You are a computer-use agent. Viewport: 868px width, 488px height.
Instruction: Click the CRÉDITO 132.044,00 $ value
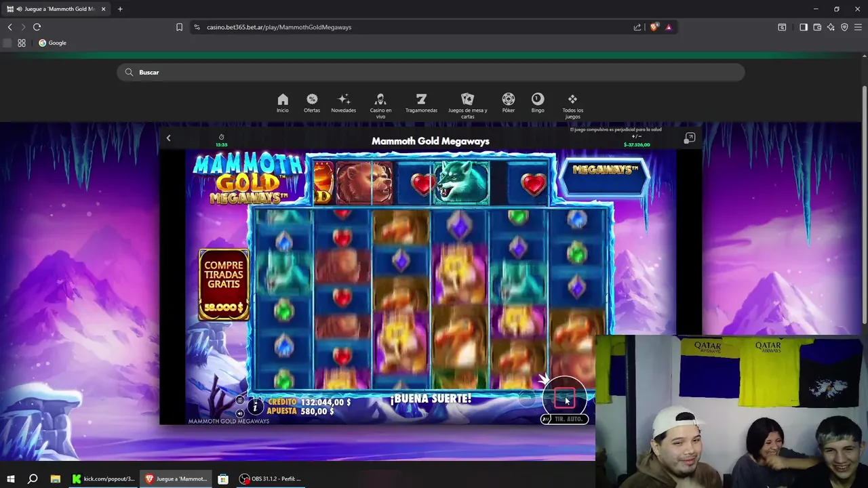tap(309, 403)
